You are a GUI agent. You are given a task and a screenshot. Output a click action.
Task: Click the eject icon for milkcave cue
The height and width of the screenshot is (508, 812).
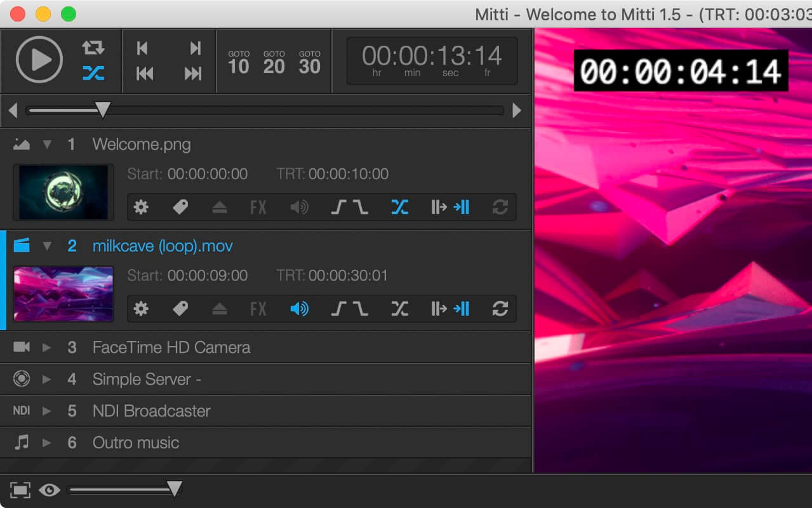tap(220, 309)
